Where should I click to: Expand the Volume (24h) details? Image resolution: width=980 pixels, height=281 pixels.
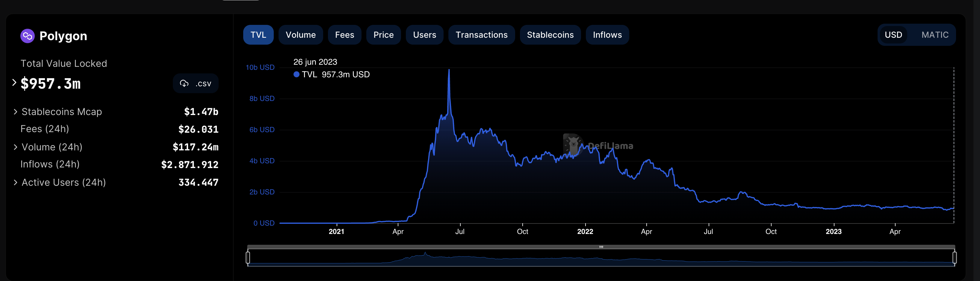pyautogui.click(x=16, y=147)
